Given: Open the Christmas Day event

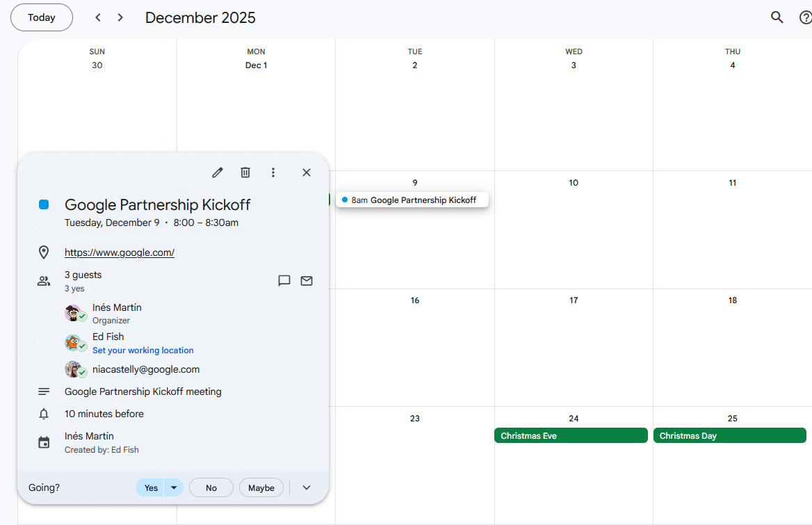Looking at the screenshot, I should pos(729,436).
